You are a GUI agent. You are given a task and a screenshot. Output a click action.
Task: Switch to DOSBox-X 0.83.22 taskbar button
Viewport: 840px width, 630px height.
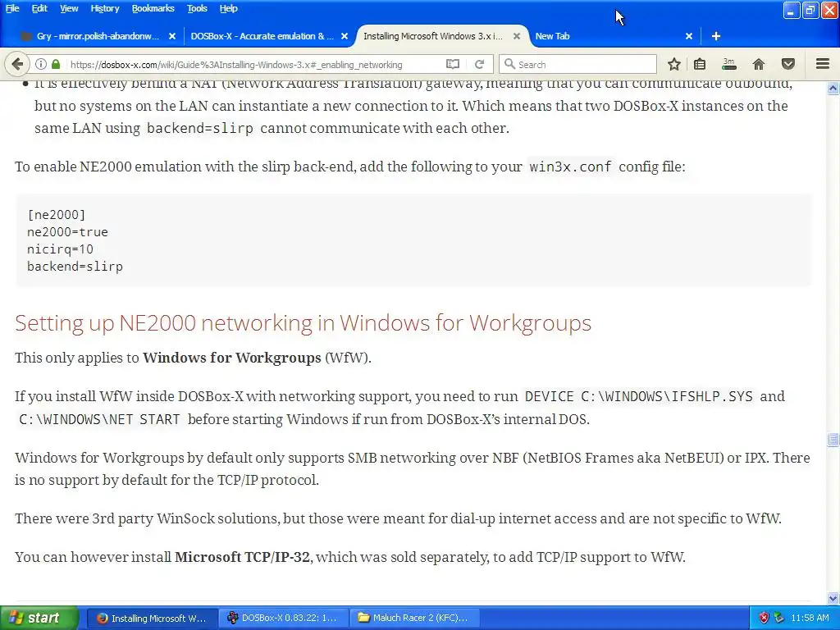pyautogui.click(x=283, y=618)
